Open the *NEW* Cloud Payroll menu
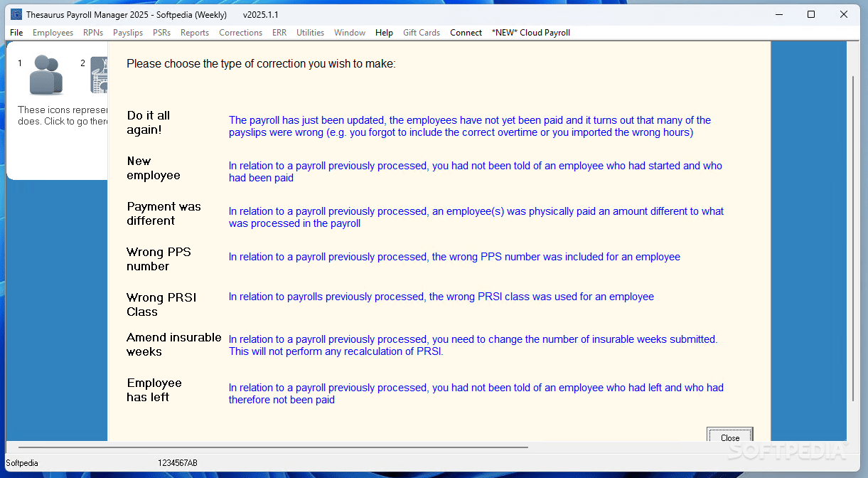The image size is (868, 478). pos(530,32)
